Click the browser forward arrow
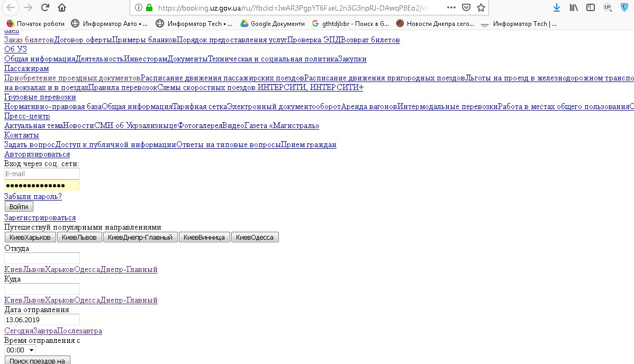Image resolution: width=634 pixels, height=364 pixels. [x=28, y=7]
